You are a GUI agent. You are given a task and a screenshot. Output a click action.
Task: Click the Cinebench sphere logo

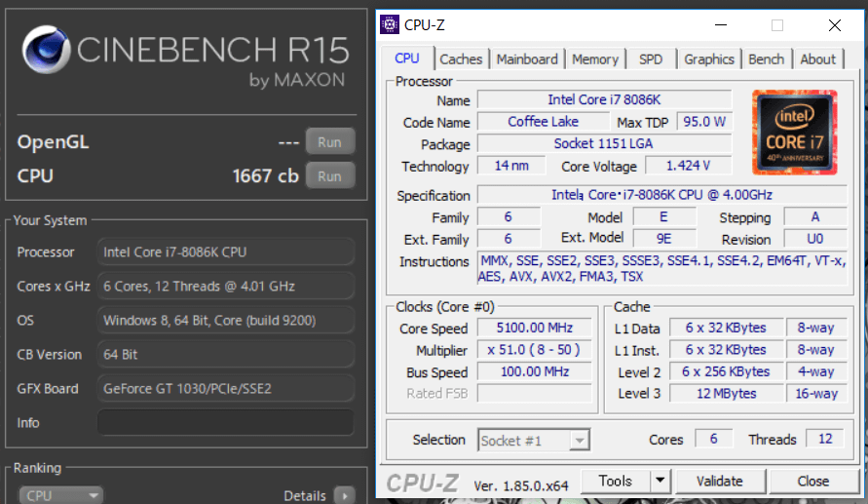[47, 50]
